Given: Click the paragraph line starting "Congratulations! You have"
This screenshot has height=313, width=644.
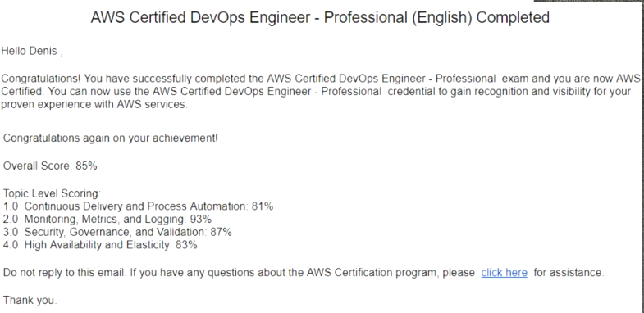Looking at the screenshot, I should tap(320, 79).
